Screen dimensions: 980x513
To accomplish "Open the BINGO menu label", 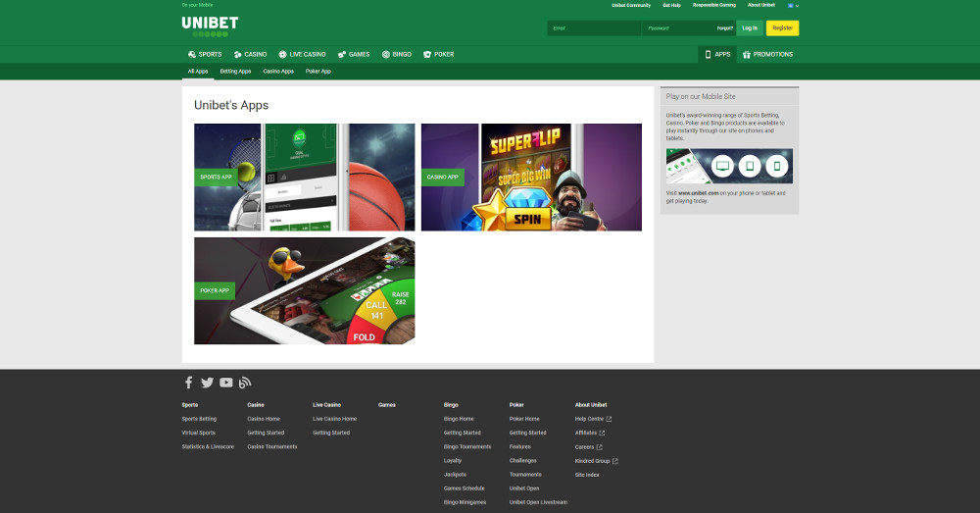I will [x=402, y=54].
